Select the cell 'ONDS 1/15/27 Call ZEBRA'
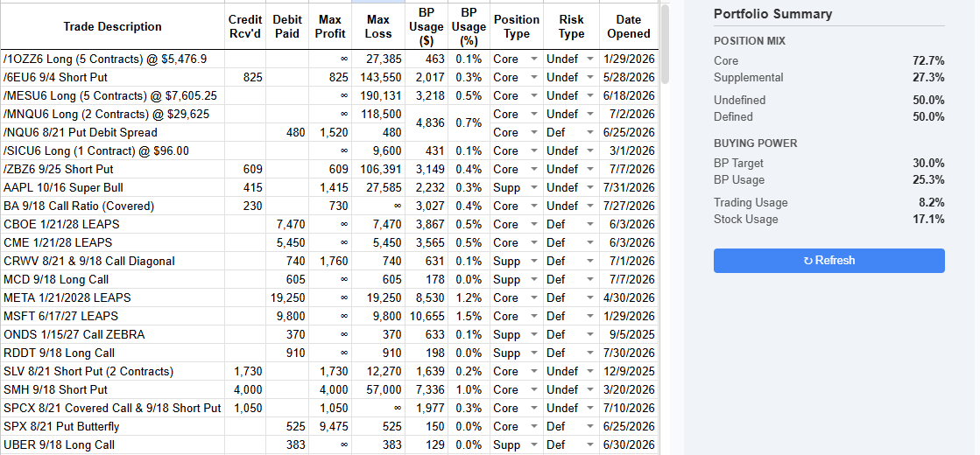Image resolution: width=980 pixels, height=455 pixels. click(x=112, y=334)
